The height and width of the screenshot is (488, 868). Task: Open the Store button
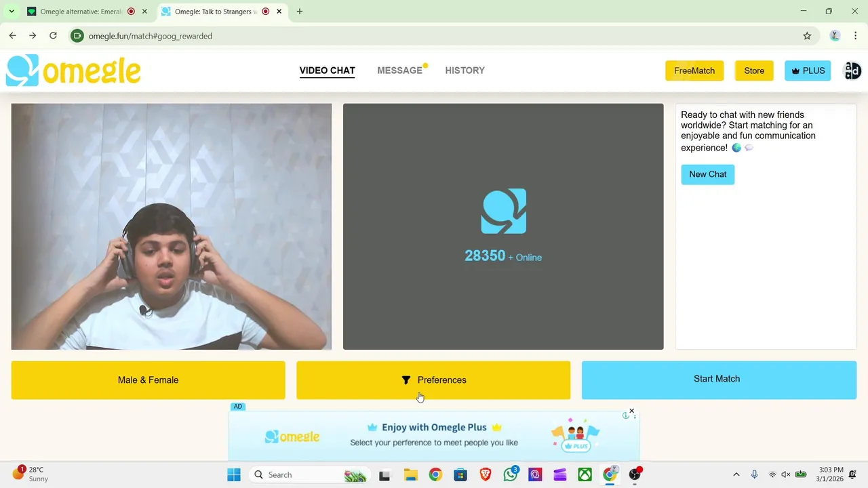tap(754, 70)
